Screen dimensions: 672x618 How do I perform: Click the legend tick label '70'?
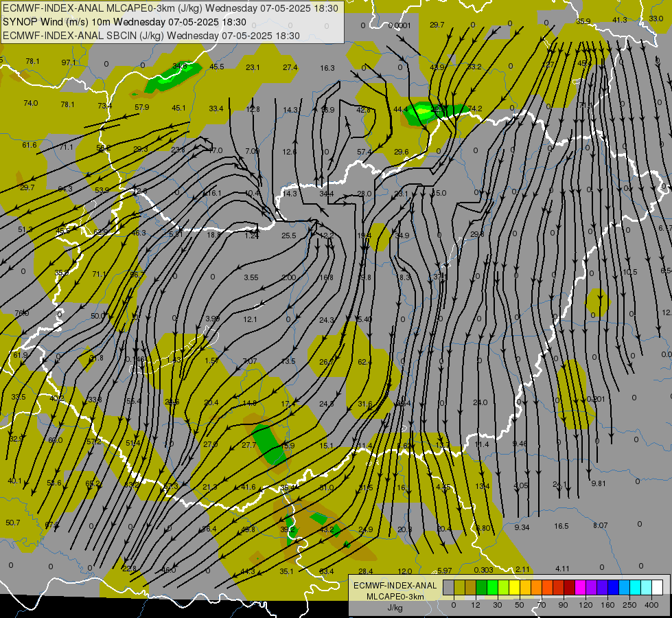pyautogui.click(x=542, y=605)
